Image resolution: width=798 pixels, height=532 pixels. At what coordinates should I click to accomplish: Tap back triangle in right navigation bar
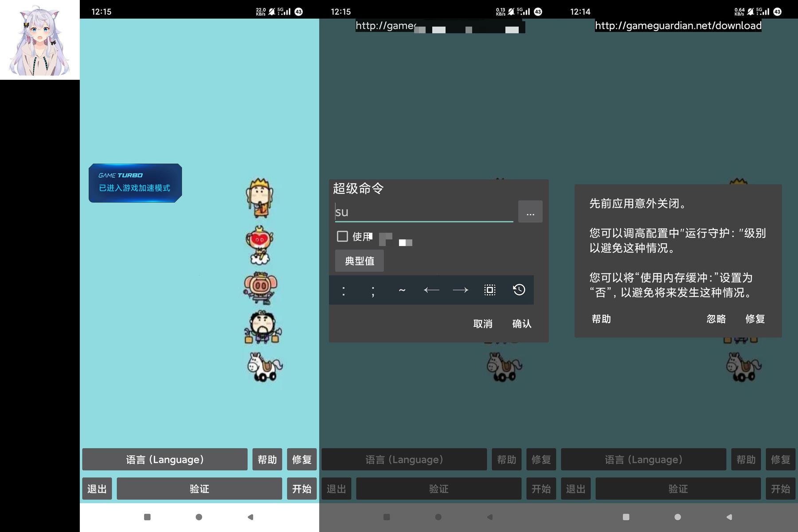pyautogui.click(x=729, y=517)
